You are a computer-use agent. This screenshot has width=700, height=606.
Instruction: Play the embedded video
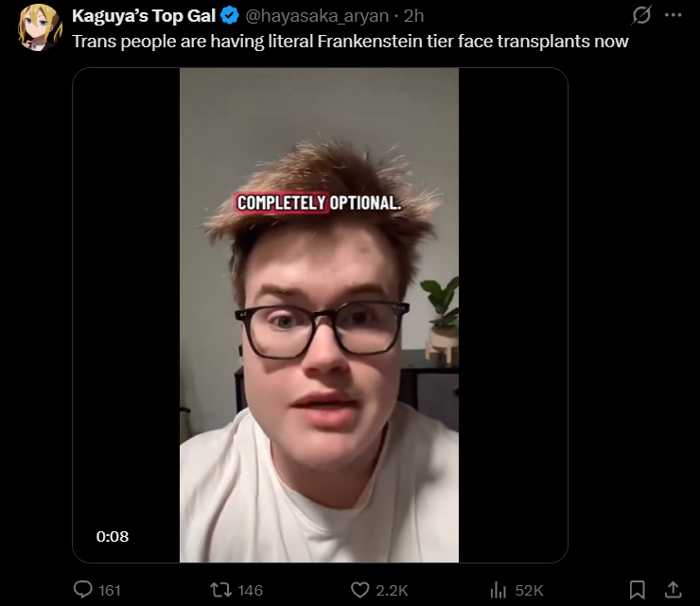tap(320, 315)
